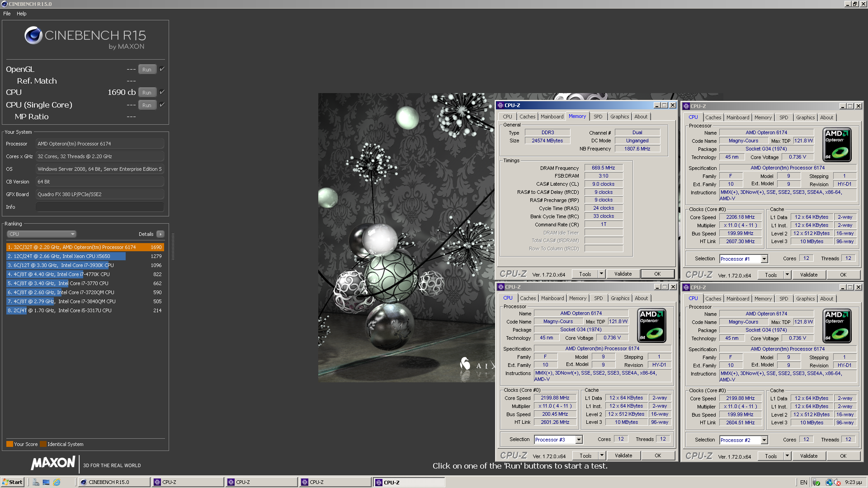Toggle the CPU (Single Core) test checkmark

click(x=162, y=105)
